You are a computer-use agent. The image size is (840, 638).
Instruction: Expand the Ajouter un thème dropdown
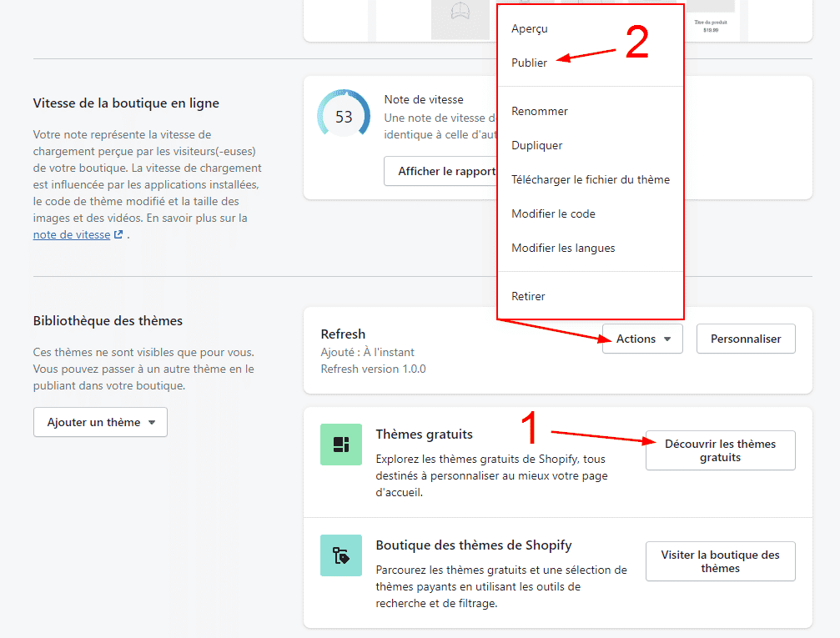tap(101, 422)
